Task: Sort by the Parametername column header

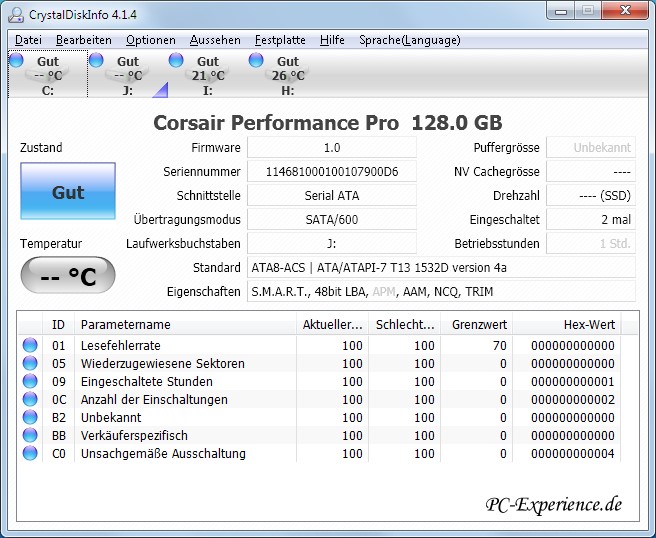Action: (185, 324)
